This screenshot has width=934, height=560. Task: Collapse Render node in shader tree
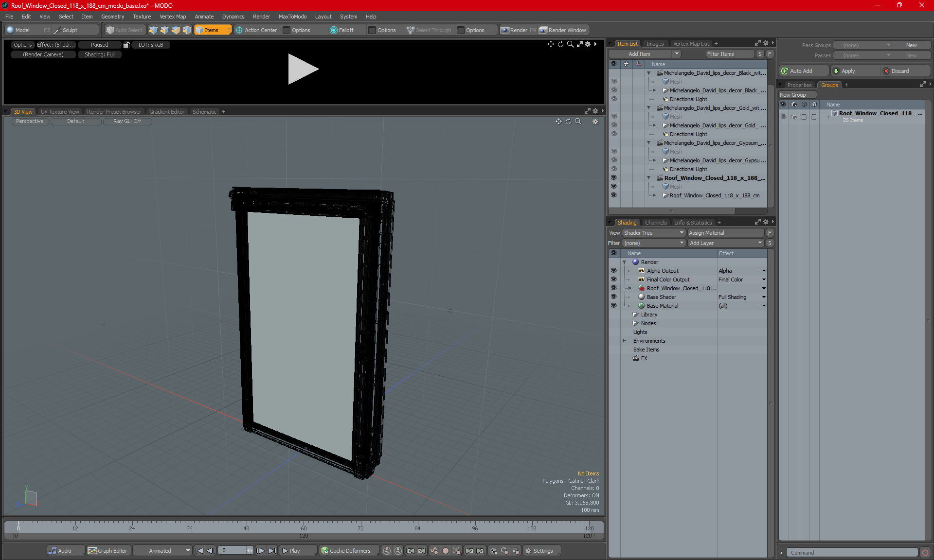click(624, 262)
